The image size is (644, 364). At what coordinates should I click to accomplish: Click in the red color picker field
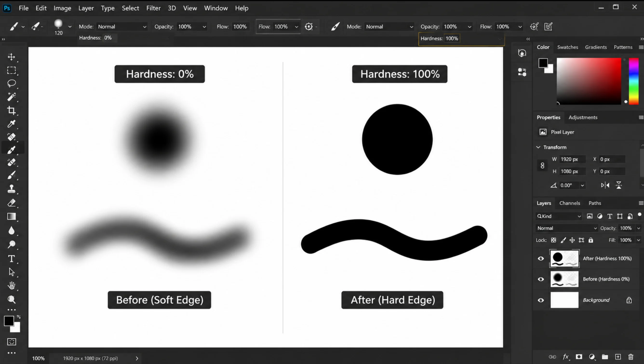coord(589,81)
